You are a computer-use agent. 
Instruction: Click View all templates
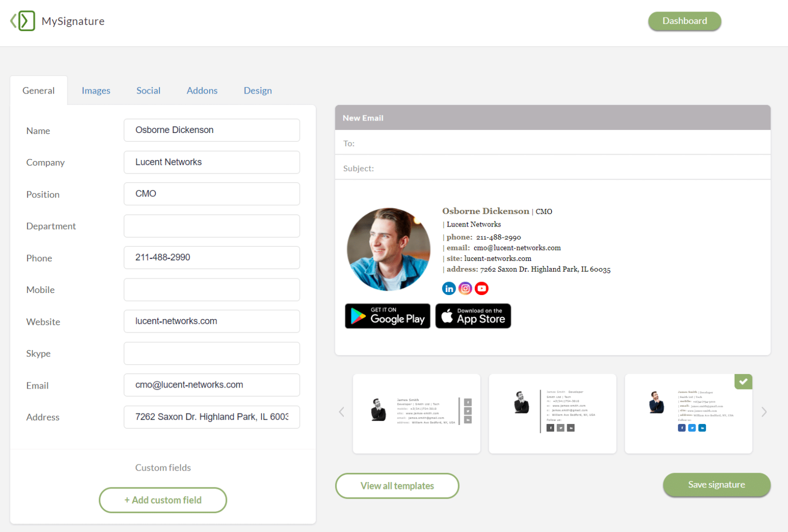click(x=397, y=486)
